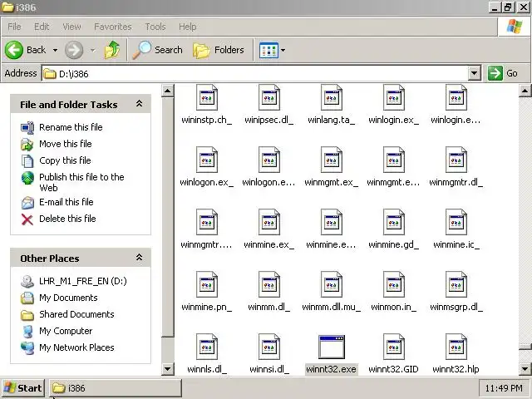Viewport: 532px width, 399px height.
Task: Select the winmine.ic_ file icon
Action: click(456, 222)
